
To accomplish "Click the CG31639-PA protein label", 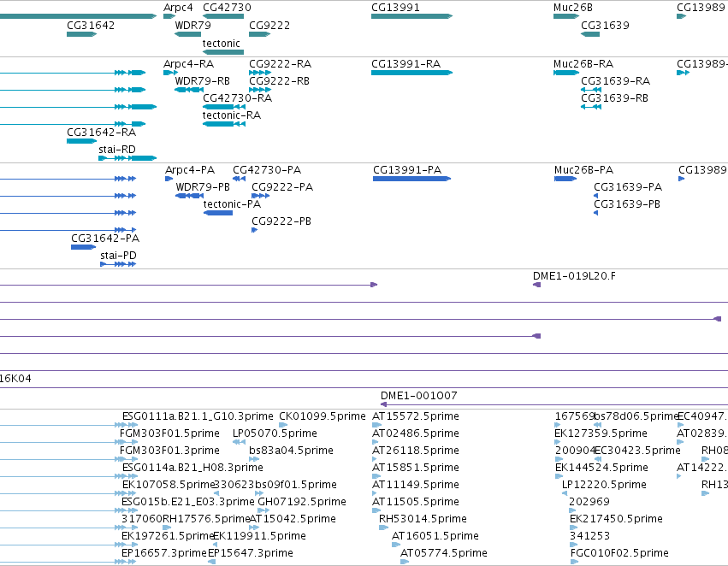I will 628,187.
